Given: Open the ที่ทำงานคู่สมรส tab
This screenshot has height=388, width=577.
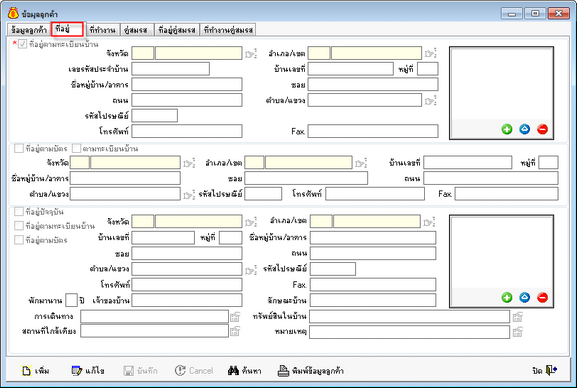Looking at the screenshot, I should point(228,30).
